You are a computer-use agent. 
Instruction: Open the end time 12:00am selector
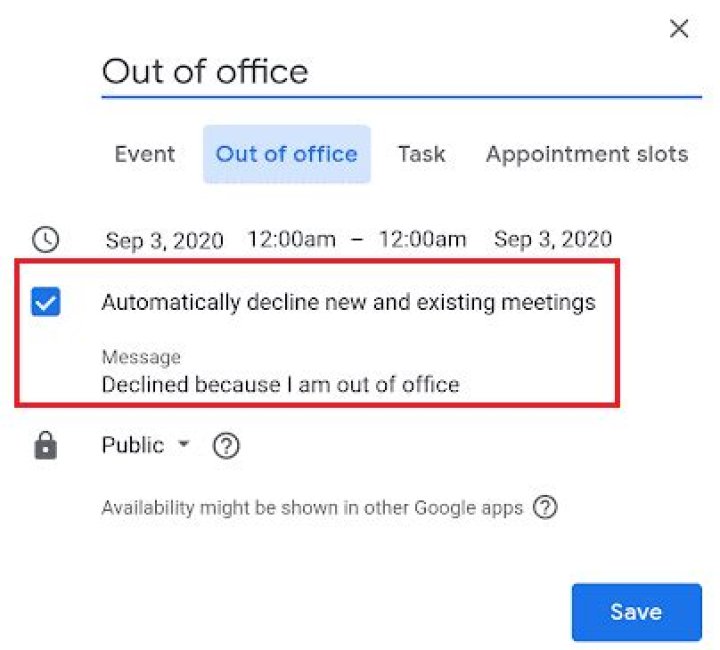tap(422, 240)
